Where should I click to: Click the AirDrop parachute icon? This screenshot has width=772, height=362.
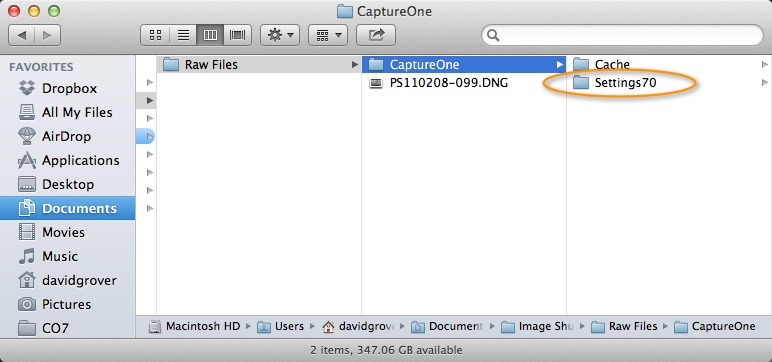tap(27, 136)
